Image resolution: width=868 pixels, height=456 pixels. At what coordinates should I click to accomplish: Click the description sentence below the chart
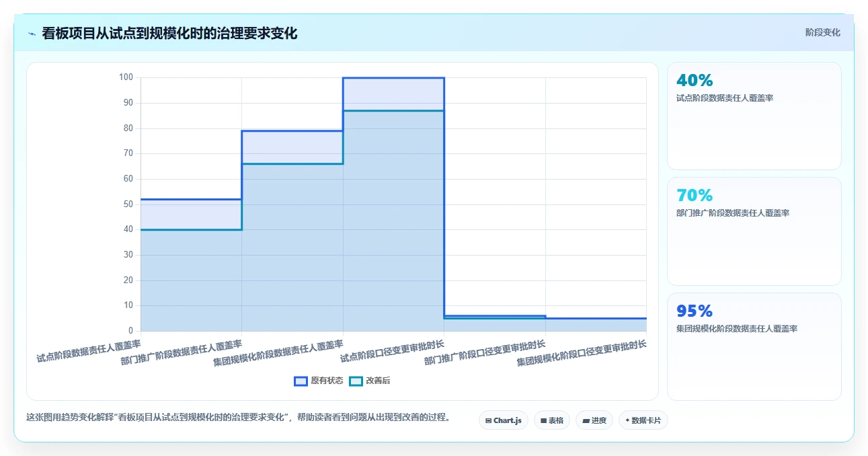point(237,417)
